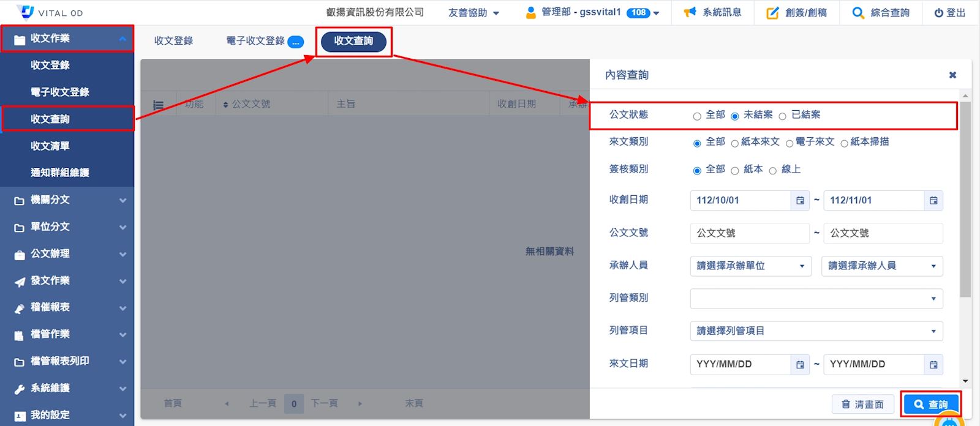Close the 內容查詢 panel with X
This screenshot has width=980, height=426.
(x=952, y=75)
